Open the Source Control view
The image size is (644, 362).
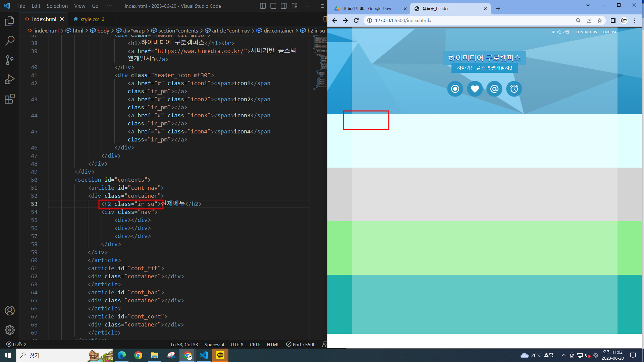(x=9, y=60)
